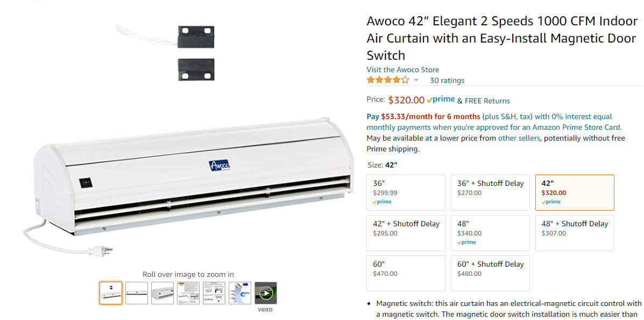Image resolution: width=644 pixels, height=320 pixels.
Task: Open the installation diagram thumbnail
Action: tap(214, 293)
